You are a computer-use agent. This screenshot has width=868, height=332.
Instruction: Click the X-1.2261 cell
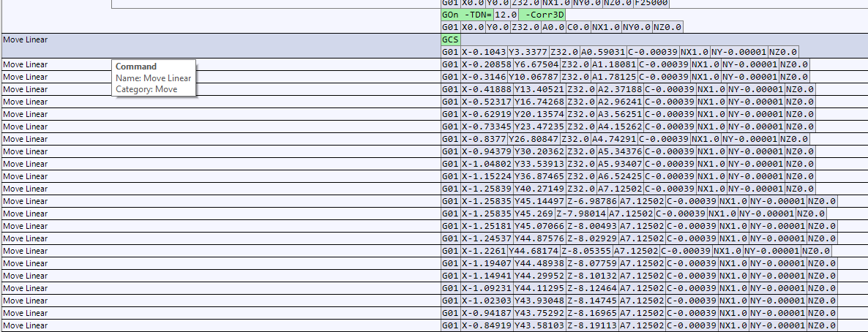point(484,252)
